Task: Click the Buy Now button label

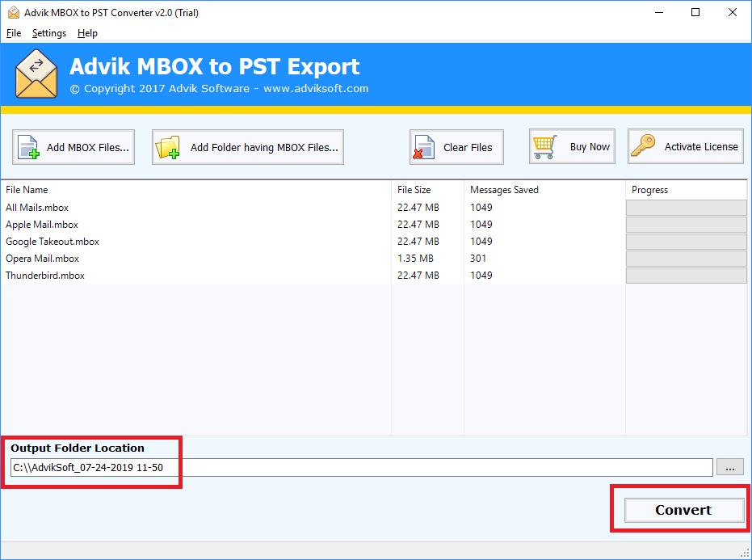Action: click(x=590, y=147)
